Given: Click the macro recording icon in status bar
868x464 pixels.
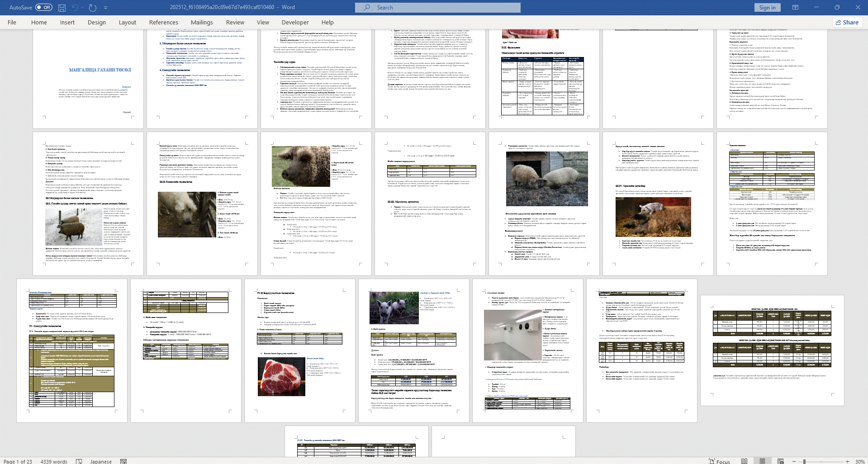Looking at the screenshot, I should coord(123,461).
